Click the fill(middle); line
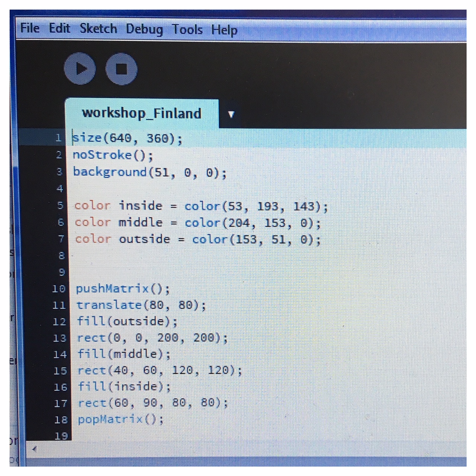Screen dimensions: 476x476 [x=124, y=354]
